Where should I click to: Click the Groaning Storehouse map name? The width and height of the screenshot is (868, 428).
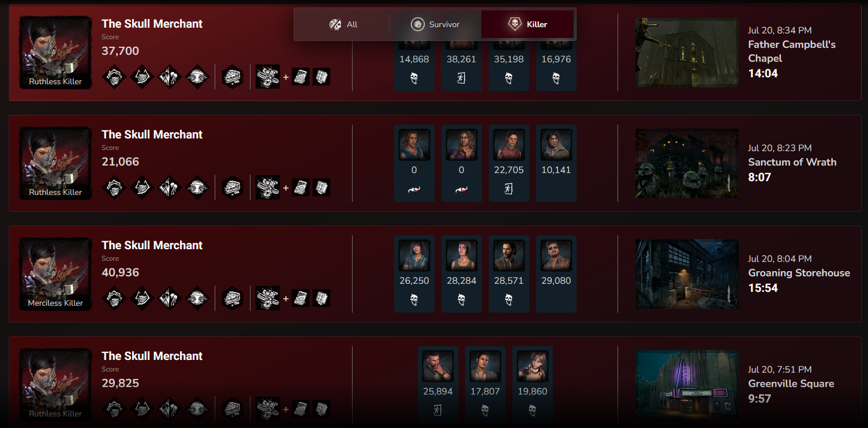[799, 273]
